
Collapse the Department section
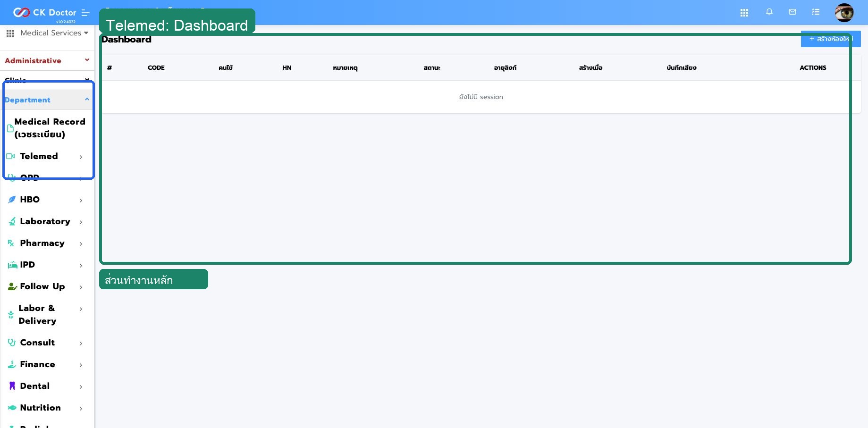click(47, 100)
